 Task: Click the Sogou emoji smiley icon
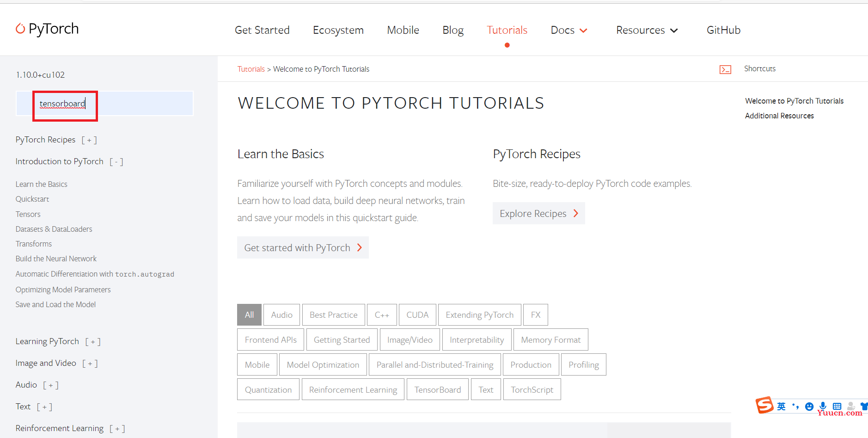(x=809, y=407)
